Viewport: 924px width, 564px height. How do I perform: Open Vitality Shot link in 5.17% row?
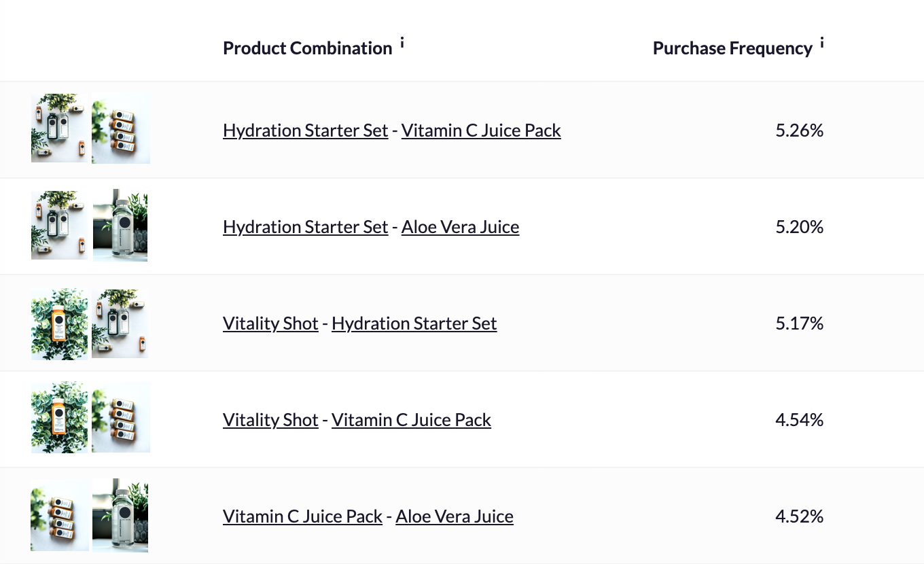pyautogui.click(x=270, y=323)
